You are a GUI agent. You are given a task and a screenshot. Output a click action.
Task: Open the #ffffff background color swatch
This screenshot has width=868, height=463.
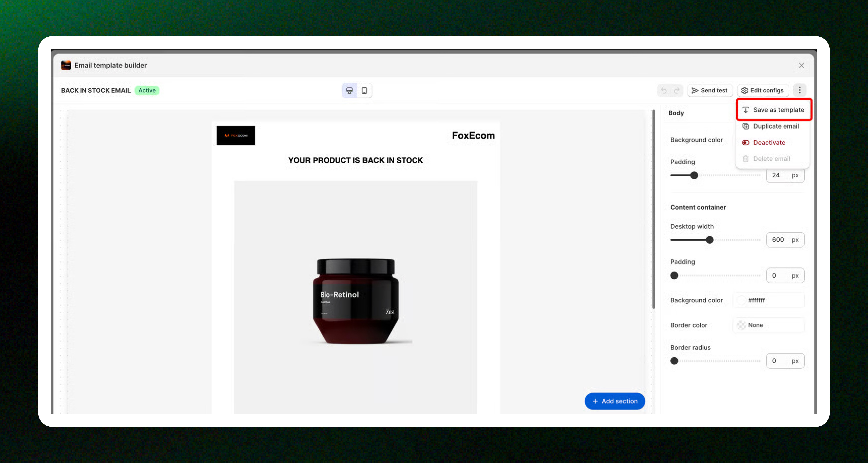point(741,300)
